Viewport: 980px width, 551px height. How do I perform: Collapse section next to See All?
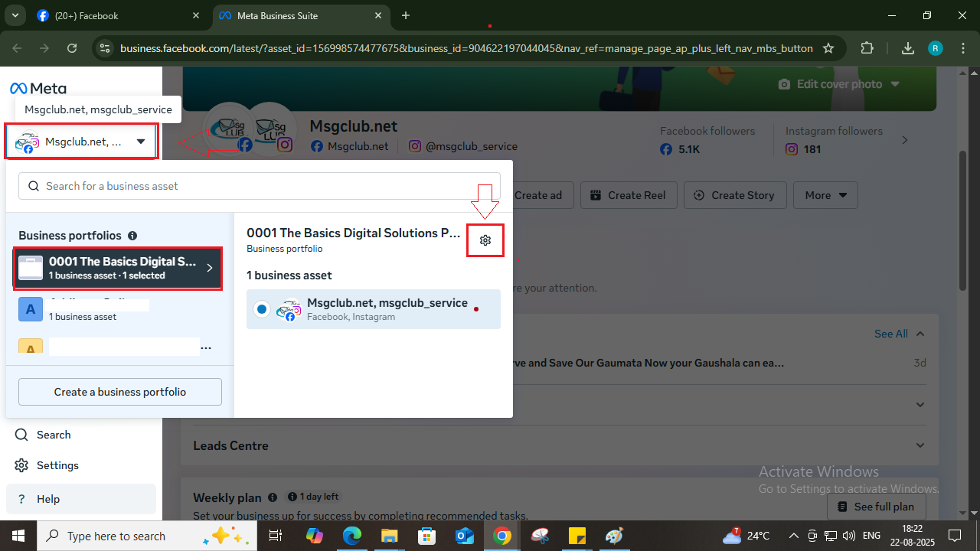point(920,334)
